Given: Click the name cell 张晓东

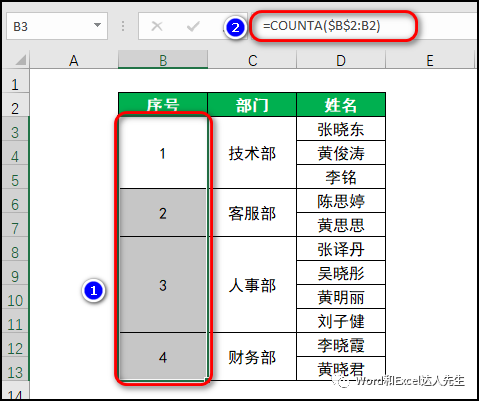Looking at the screenshot, I should click(x=341, y=129).
